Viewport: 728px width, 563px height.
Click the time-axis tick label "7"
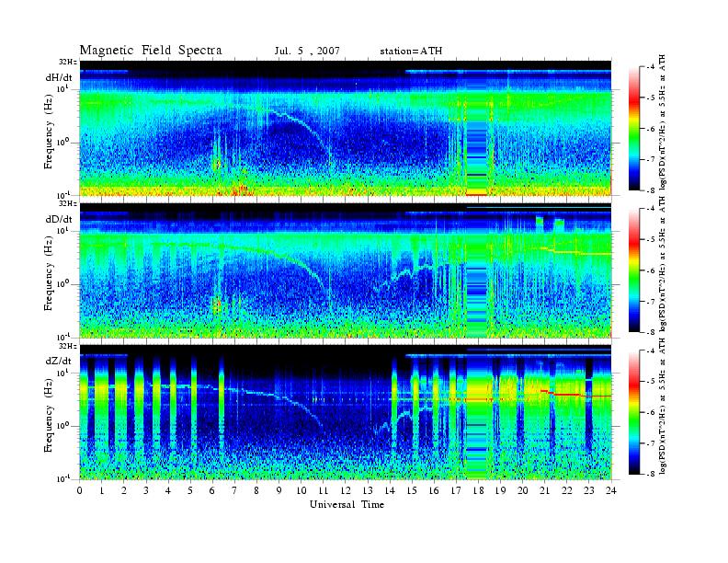[x=235, y=490]
